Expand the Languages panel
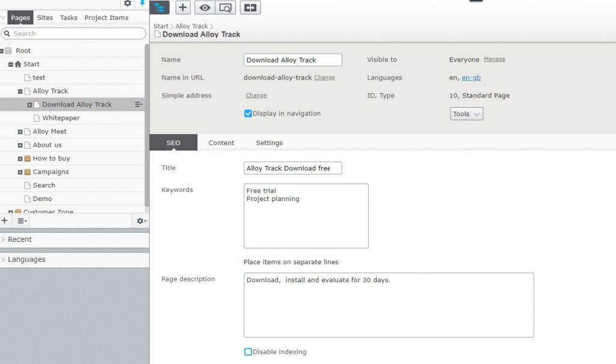 click(x=26, y=259)
